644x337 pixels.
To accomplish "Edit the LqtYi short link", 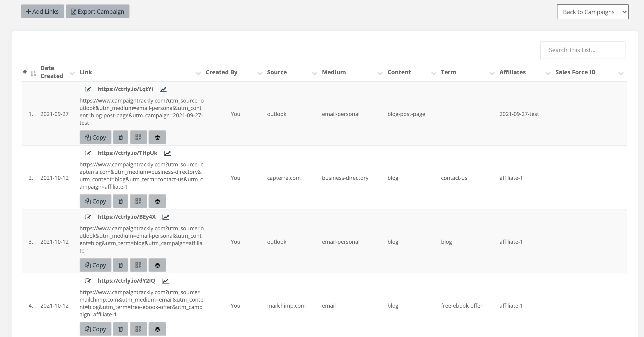I will coord(88,89).
